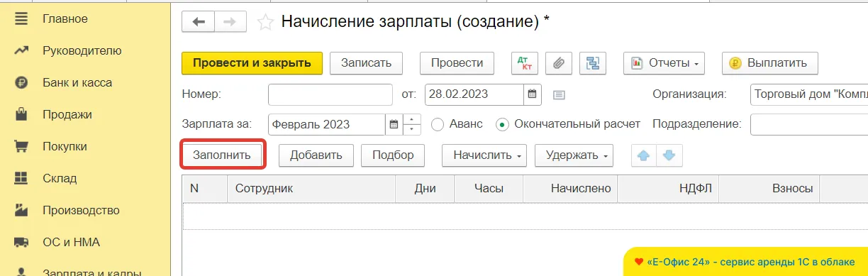The height and width of the screenshot is (276, 868).
Task: Click the Производство factory icon
Action: [21, 211]
